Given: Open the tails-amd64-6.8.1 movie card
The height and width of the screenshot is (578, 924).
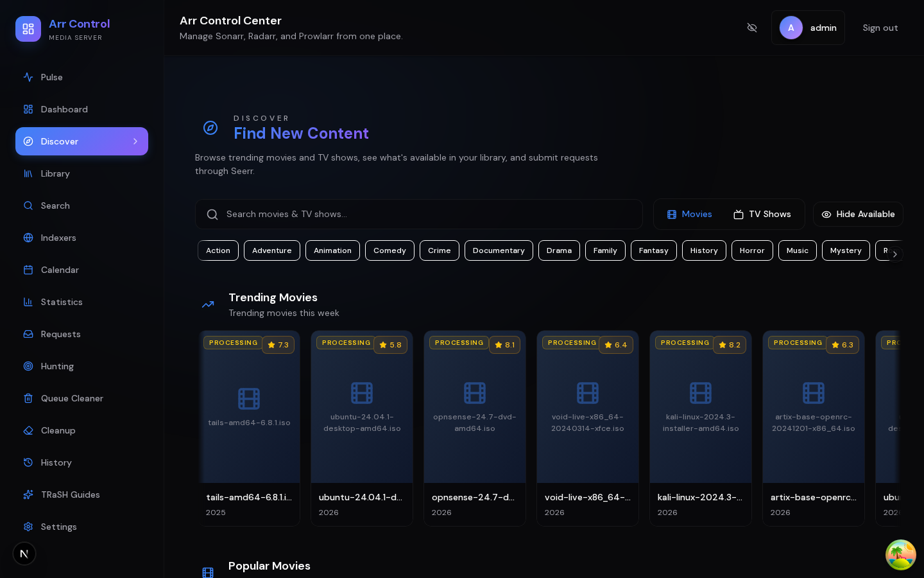Looking at the screenshot, I should (x=249, y=428).
